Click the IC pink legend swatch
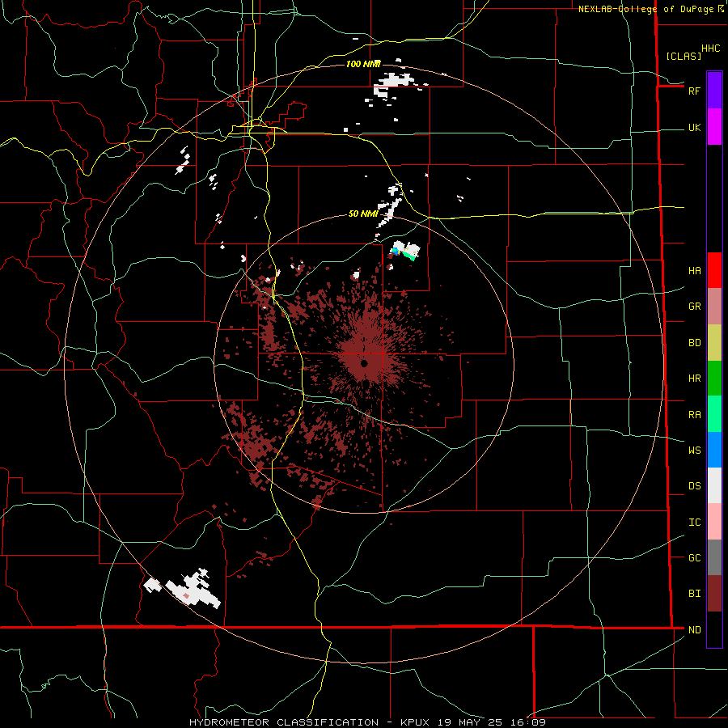The width and height of the screenshot is (728, 728). 714,522
